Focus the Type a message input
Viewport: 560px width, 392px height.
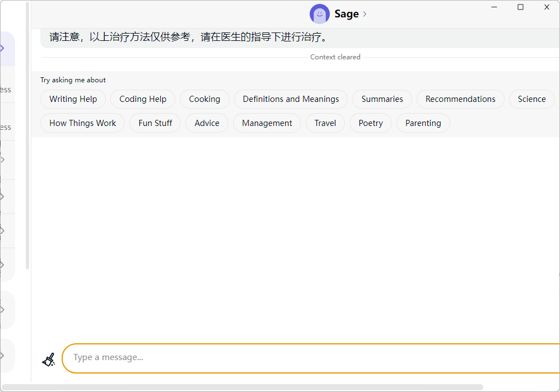click(311, 358)
